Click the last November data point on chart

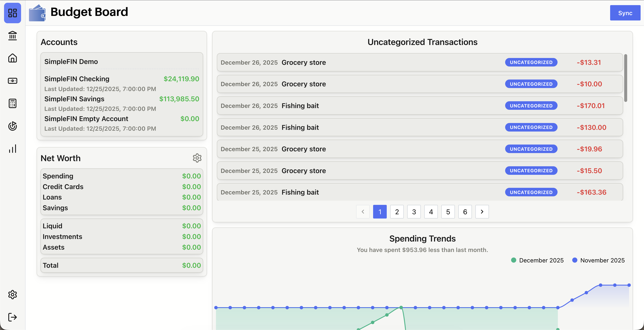pyautogui.click(x=629, y=285)
